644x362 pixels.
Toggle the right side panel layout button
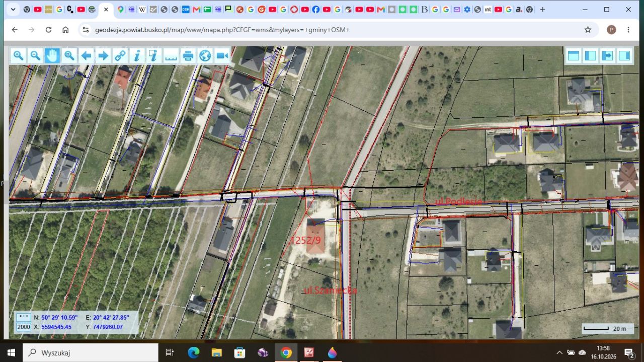pyautogui.click(x=624, y=55)
